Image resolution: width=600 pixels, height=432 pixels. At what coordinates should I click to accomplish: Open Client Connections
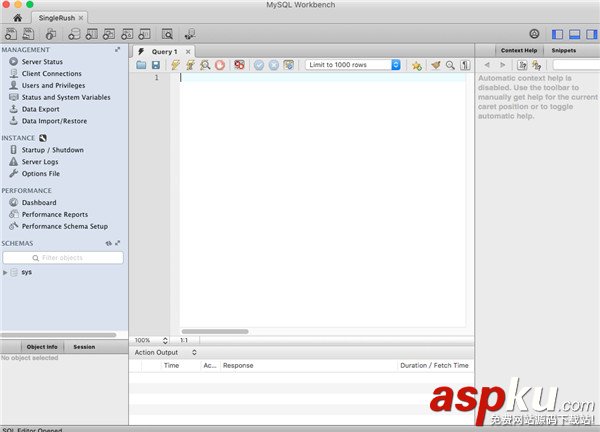[x=52, y=73]
